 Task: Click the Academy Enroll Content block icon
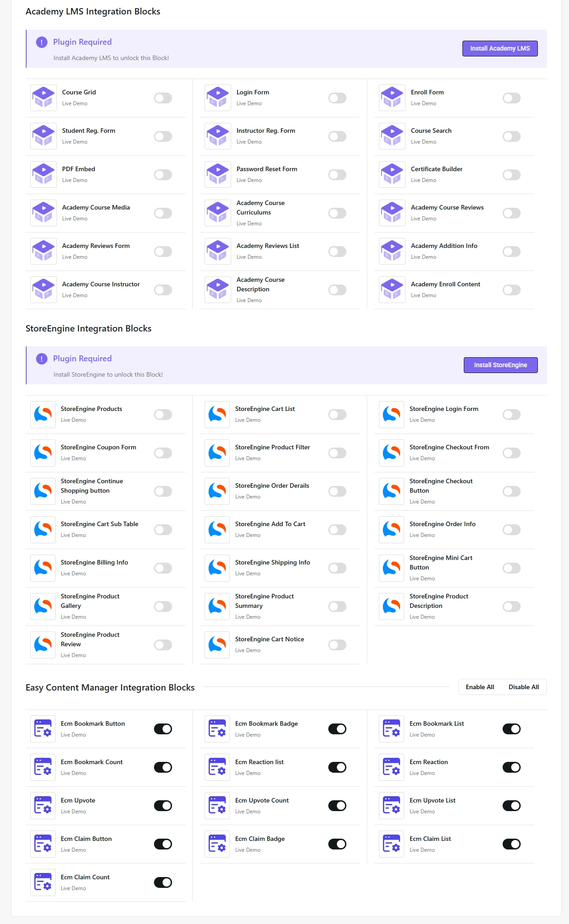click(x=392, y=289)
